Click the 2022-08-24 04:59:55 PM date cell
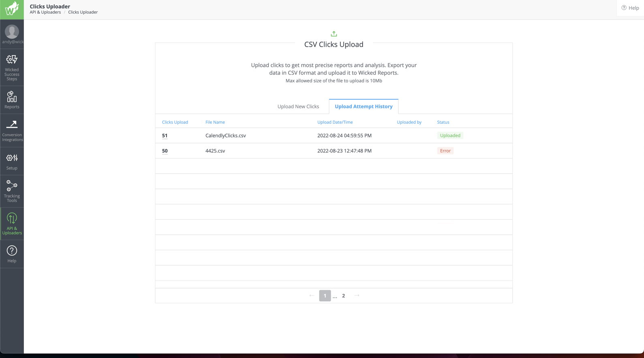Screen dimensions: 644x358 coord(344,135)
